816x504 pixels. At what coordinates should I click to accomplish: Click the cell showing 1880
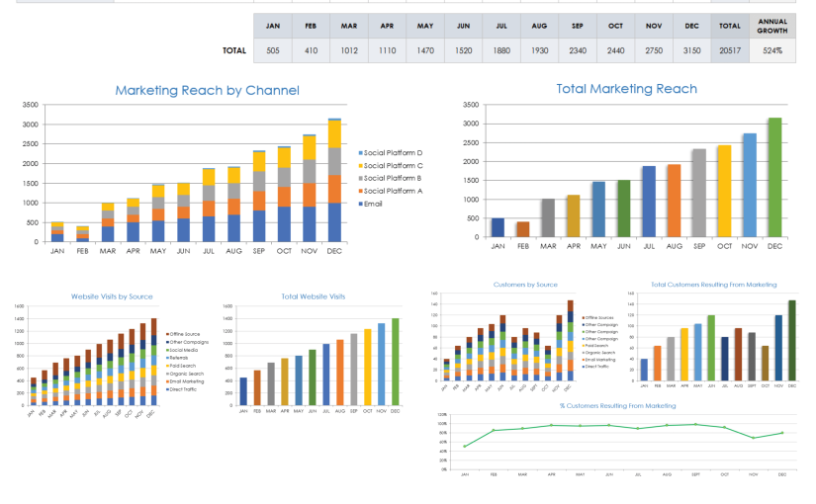click(501, 50)
